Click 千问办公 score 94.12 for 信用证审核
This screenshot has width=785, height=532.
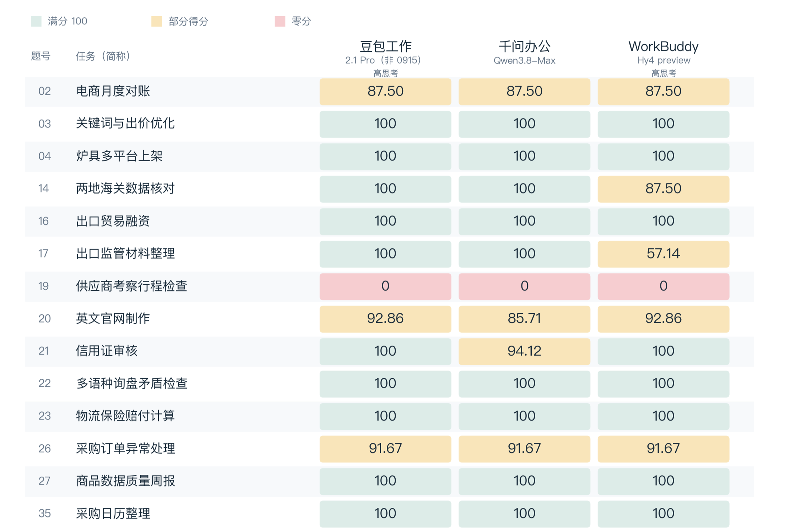[524, 351]
